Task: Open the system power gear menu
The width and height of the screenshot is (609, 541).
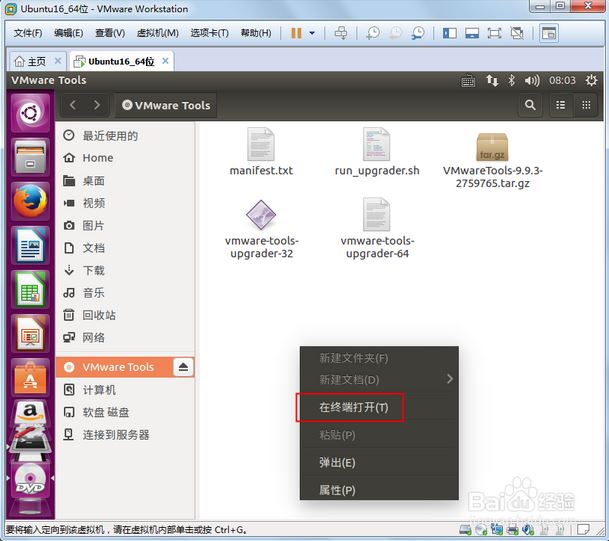Action: (x=591, y=81)
